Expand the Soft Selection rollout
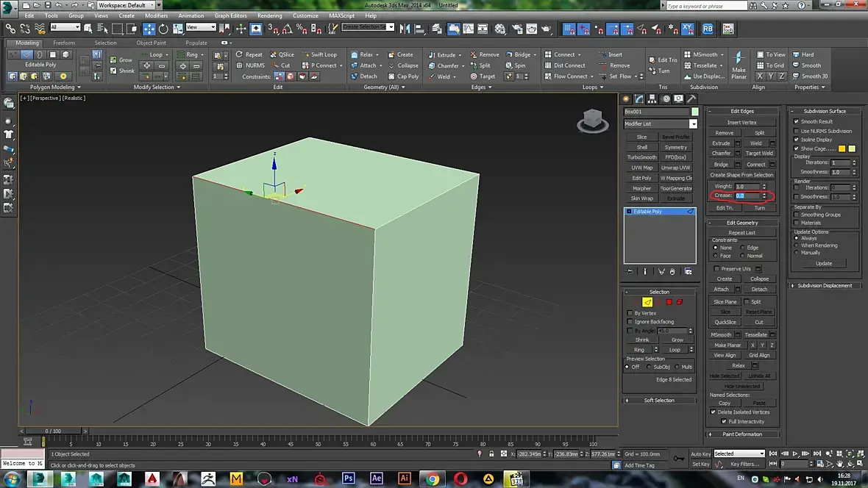Screen dimensions: 868x488 pos(659,401)
